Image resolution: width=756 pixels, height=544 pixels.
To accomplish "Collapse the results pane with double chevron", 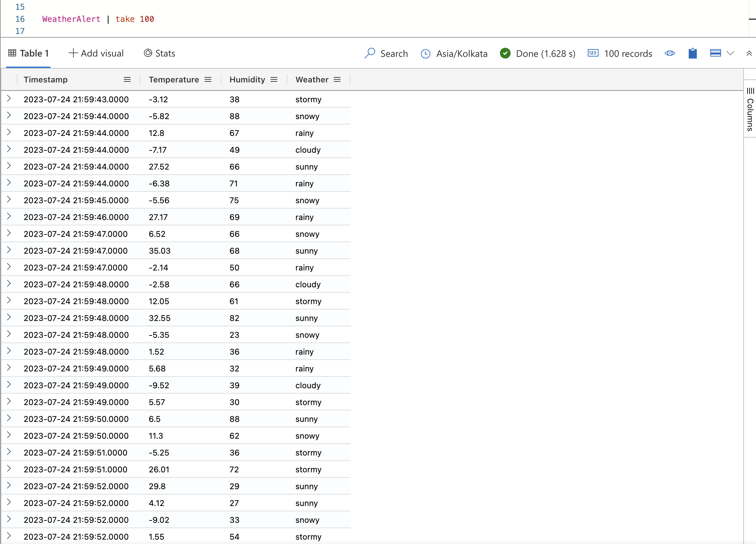I will [x=749, y=53].
